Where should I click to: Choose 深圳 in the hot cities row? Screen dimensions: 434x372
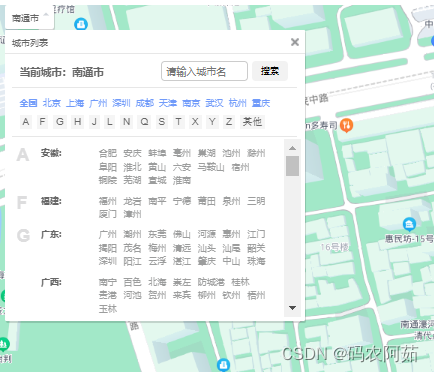(121, 103)
